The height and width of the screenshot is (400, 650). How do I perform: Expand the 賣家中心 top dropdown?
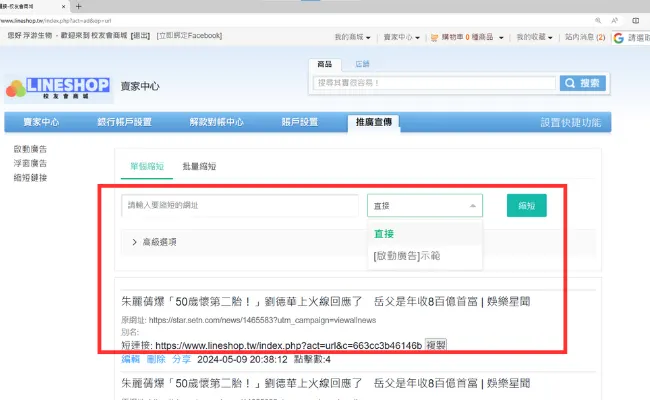pyautogui.click(x=401, y=37)
